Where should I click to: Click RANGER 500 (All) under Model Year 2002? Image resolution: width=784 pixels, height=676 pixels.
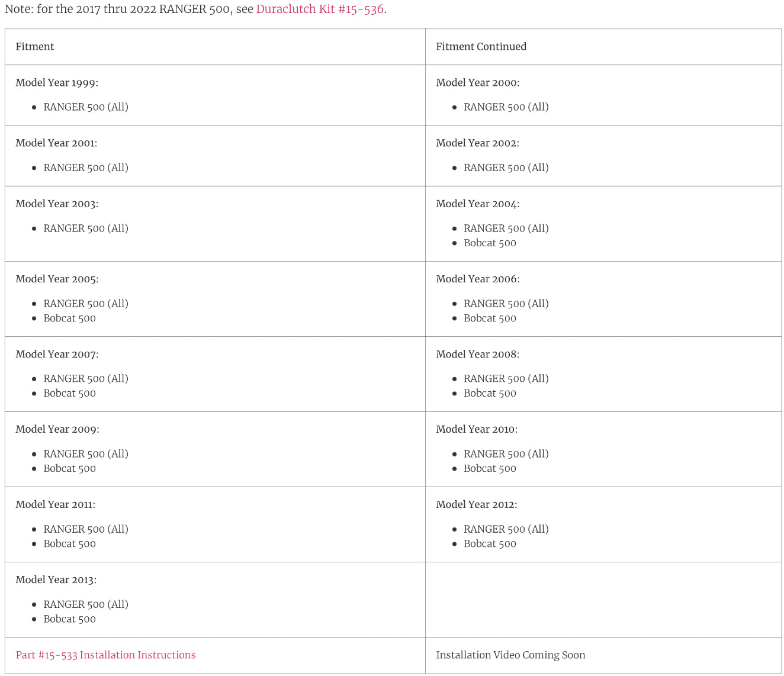pyautogui.click(x=506, y=168)
